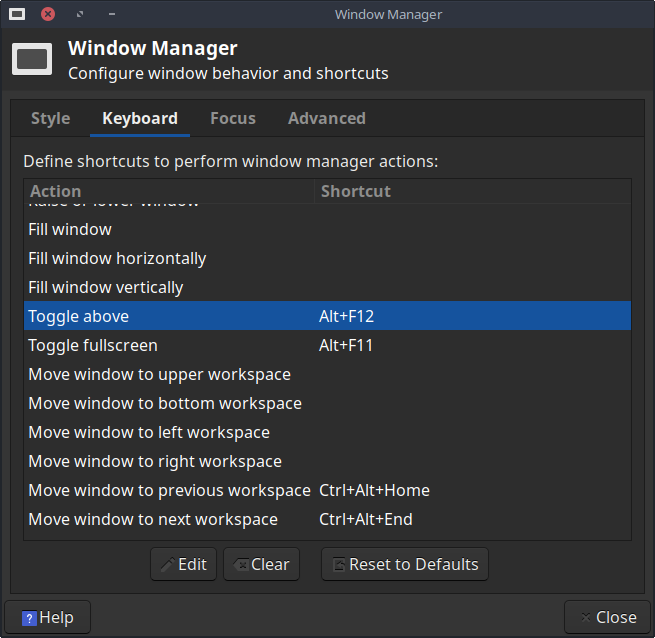The height and width of the screenshot is (638, 655).
Task: Select the Keyboard tab
Action: [x=140, y=118]
